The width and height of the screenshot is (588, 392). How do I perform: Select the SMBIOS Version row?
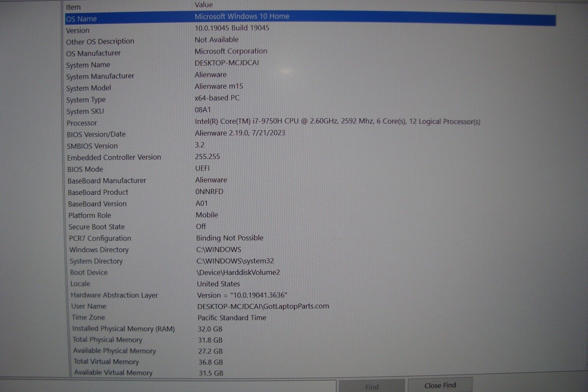tap(310, 146)
